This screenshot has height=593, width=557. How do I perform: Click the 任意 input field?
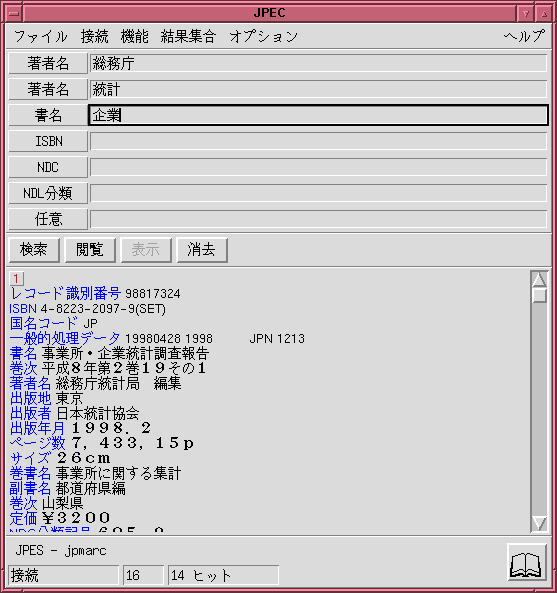318,219
